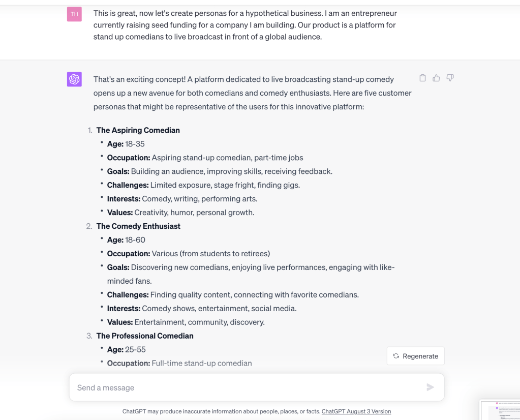Image resolution: width=520 pixels, height=420 pixels.
Task: Click the heading The Comedy Enthusiast
Action: pos(138,226)
